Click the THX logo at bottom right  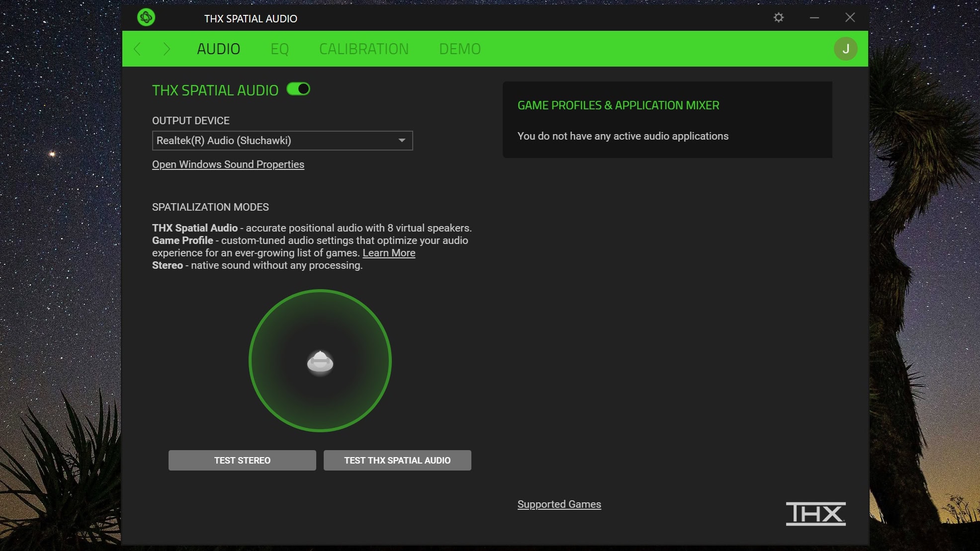coord(815,514)
